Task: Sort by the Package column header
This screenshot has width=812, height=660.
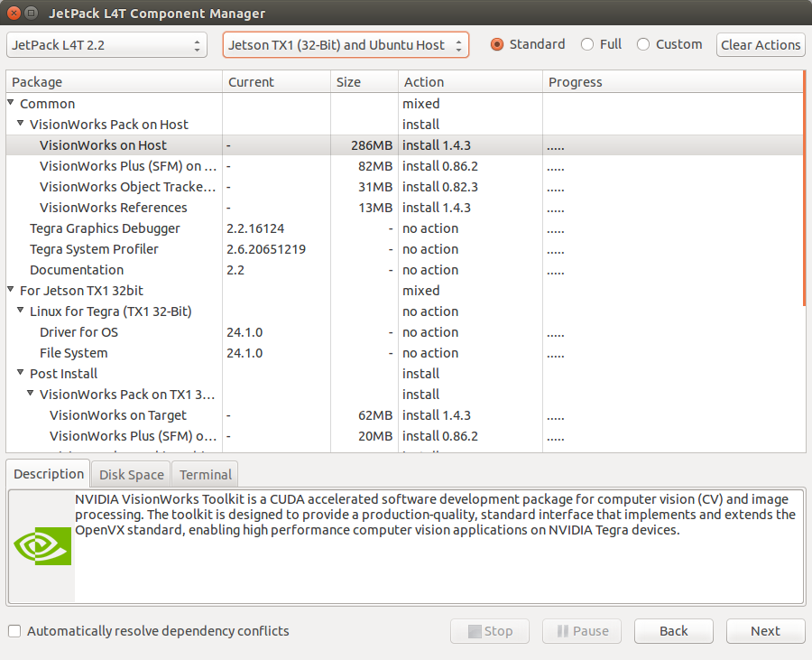Action: (x=114, y=82)
